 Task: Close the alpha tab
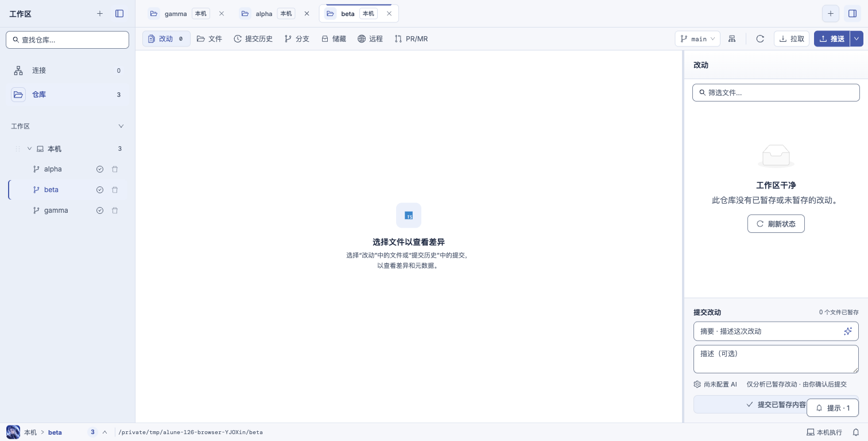[307, 14]
